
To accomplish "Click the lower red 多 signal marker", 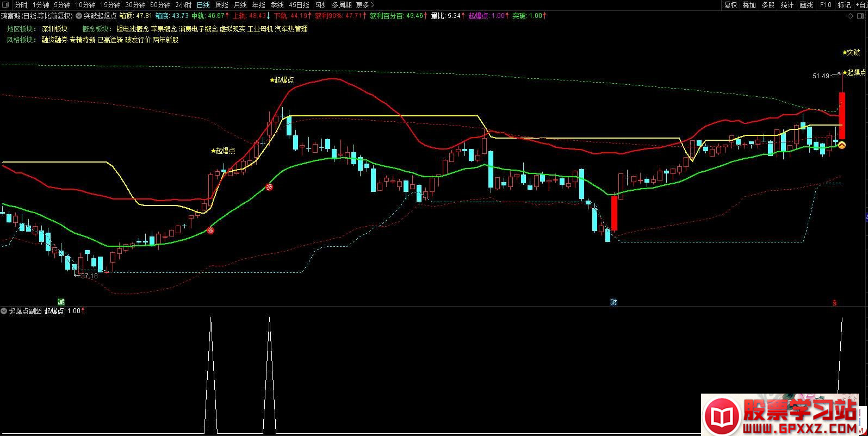I will [210, 231].
